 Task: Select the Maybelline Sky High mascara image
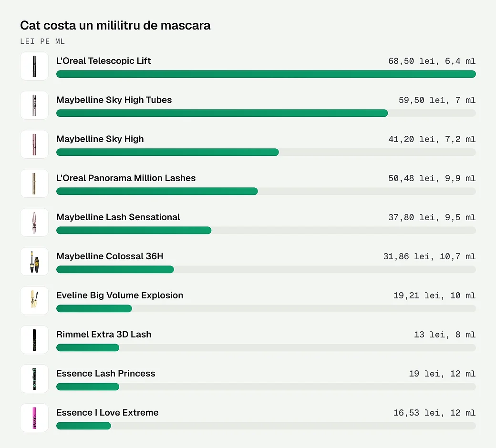click(34, 144)
